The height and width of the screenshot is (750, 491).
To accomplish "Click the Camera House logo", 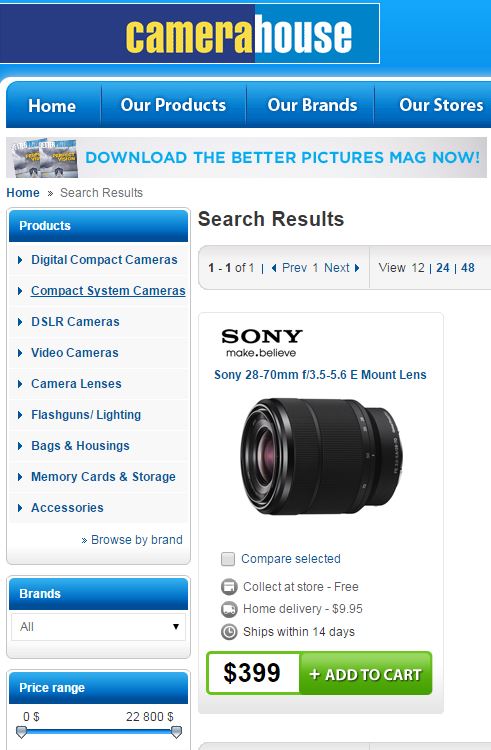I will 190,33.
